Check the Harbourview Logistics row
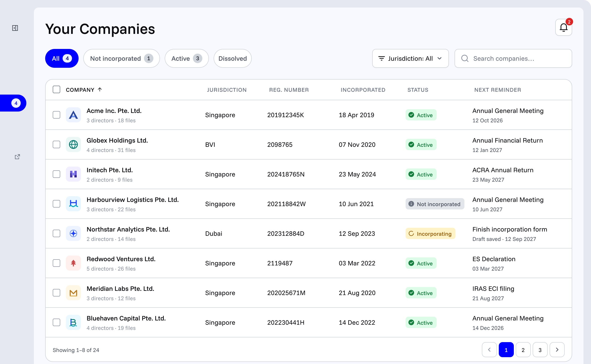591x364 pixels. click(56, 204)
